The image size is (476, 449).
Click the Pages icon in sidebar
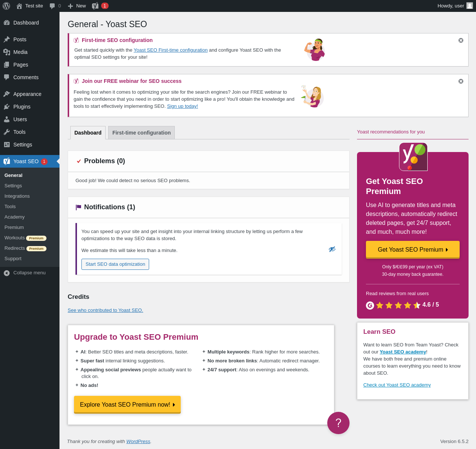7,65
